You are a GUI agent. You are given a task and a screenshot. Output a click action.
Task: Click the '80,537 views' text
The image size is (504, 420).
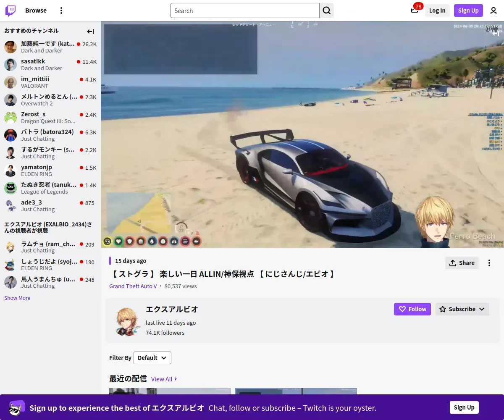[181, 286]
